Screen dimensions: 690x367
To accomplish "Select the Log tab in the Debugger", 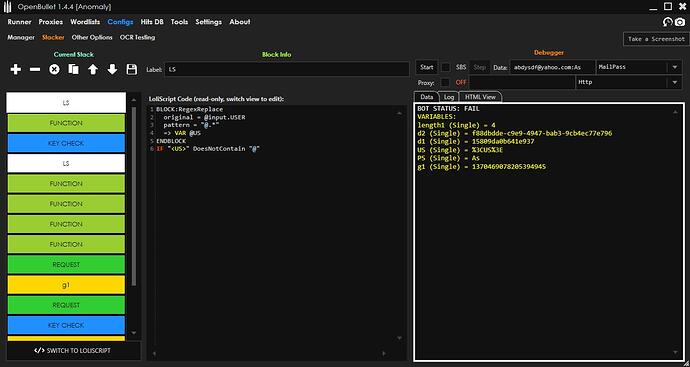I will click(448, 97).
